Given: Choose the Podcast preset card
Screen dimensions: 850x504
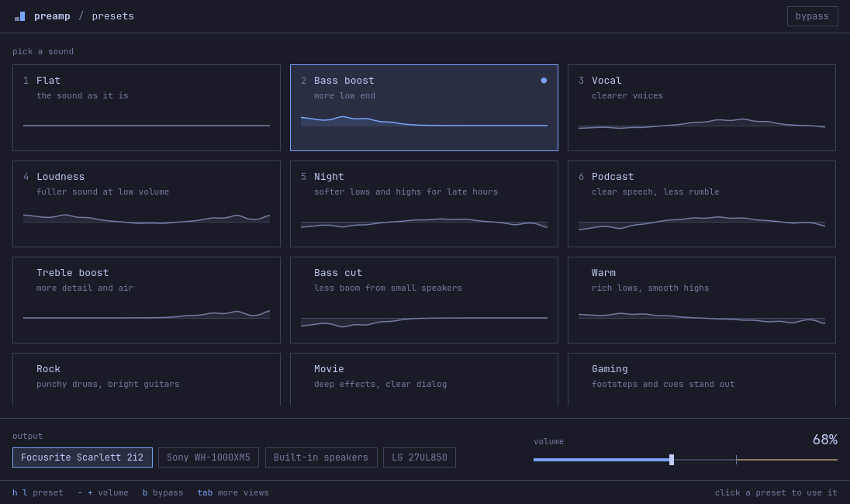Looking at the screenshot, I should coord(701,204).
